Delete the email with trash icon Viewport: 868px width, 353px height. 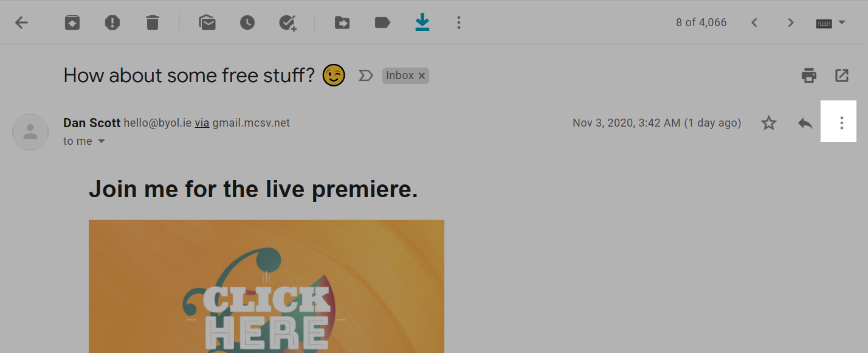click(152, 23)
